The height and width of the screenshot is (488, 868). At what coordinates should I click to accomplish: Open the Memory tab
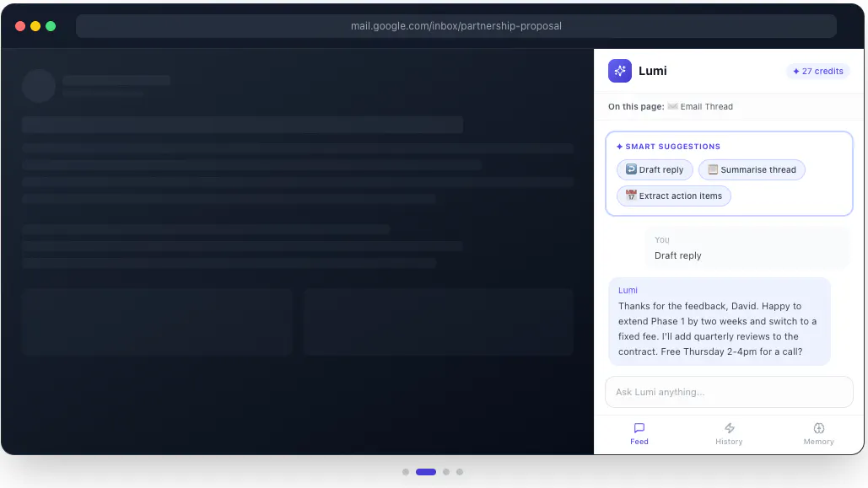818,434
